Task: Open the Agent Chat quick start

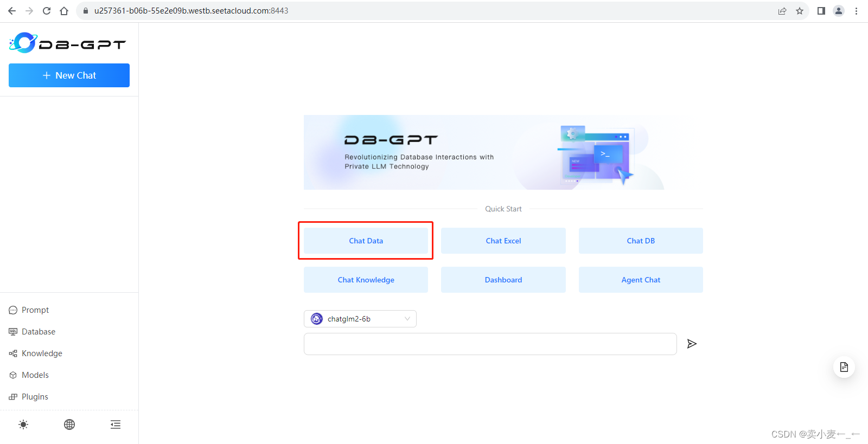Action: point(641,280)
